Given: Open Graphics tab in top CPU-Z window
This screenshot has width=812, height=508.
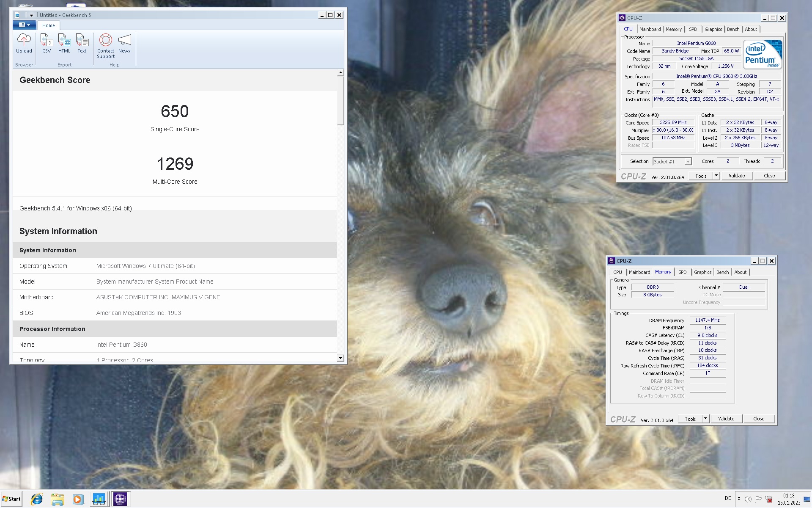Looking at the screenshot, I should [x=713, y=29].
